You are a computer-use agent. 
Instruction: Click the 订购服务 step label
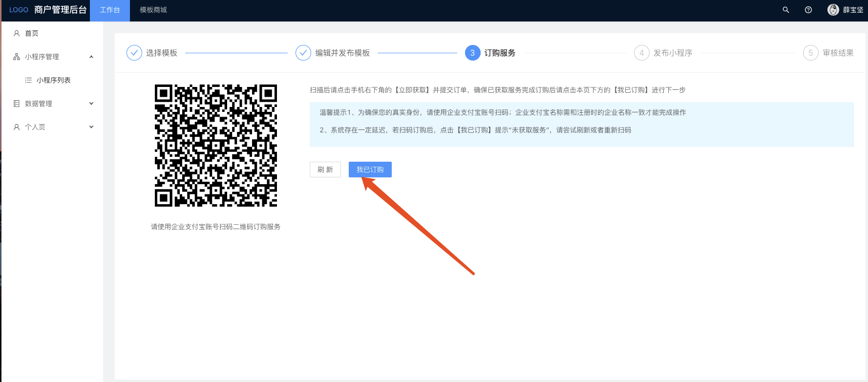(x=500, y=53)
